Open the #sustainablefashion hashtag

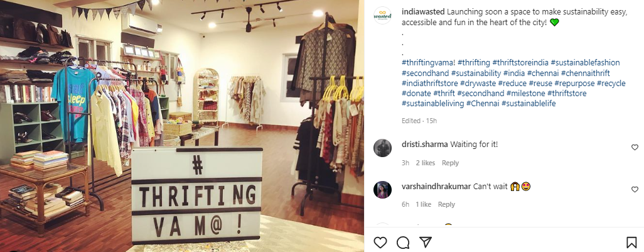click(585, 62)
